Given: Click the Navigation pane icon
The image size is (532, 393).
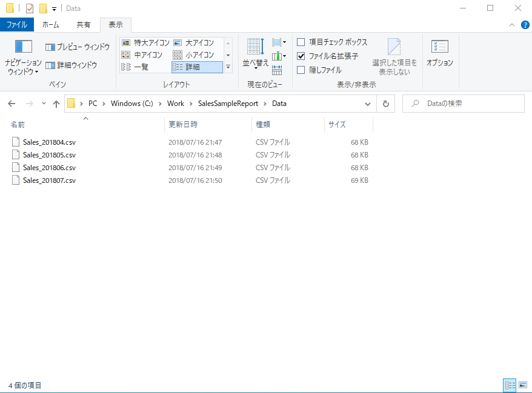Looking at the screenshot, I should pos(23,47).
